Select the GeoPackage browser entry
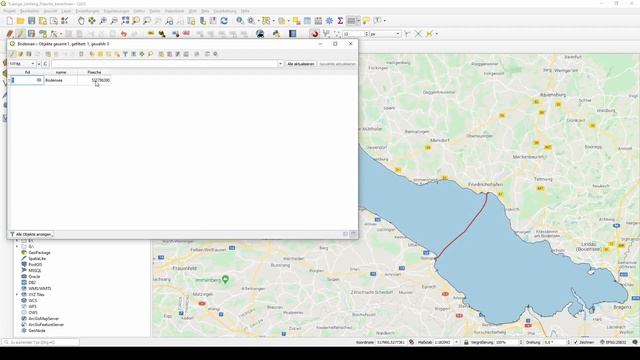Image resolution: width=640 pixels, height=360 pixels. (x=39, y=253)
